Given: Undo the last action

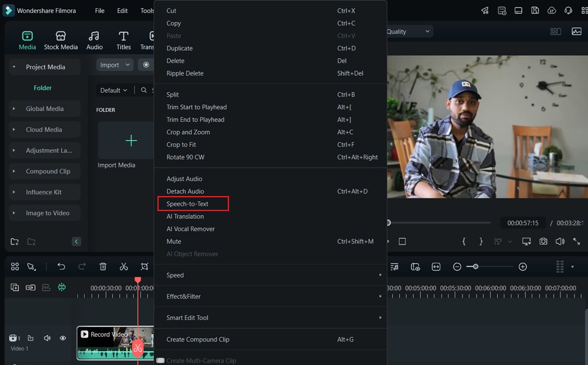Looking at the screenshot, I should tap(61, 266).
